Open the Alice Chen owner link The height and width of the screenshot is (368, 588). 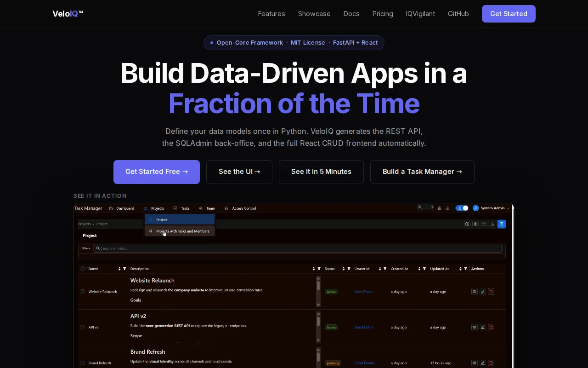pyautogui.click(x=363, y=292)
